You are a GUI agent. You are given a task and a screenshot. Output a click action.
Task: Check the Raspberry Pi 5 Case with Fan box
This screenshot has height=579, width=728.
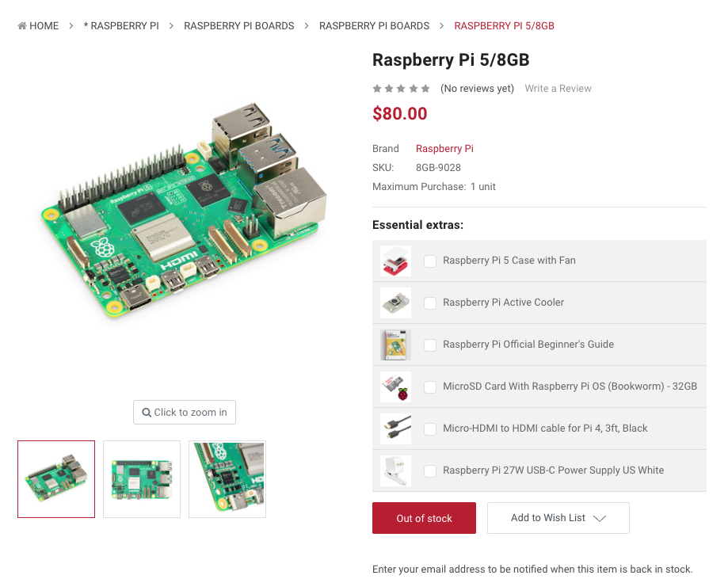[x=430, y=261]
